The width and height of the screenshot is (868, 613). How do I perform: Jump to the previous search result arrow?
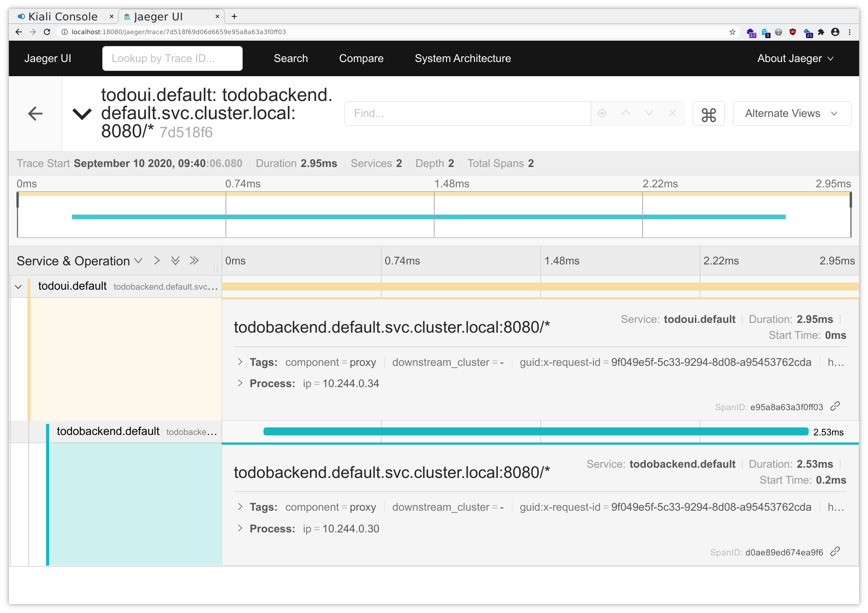(626, 113)
